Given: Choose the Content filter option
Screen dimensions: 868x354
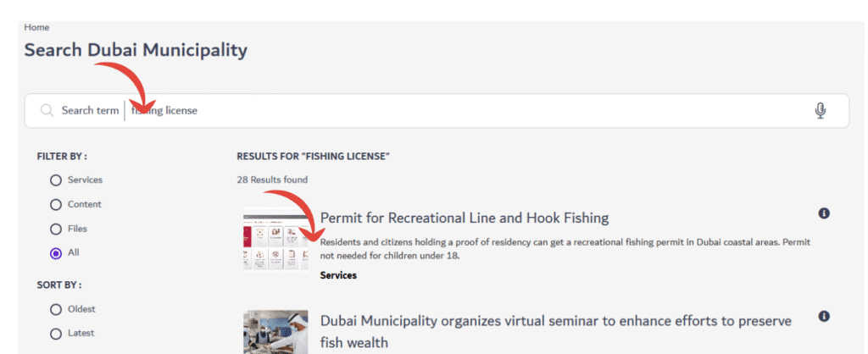Looking at the screenshot, I should 56,204.
